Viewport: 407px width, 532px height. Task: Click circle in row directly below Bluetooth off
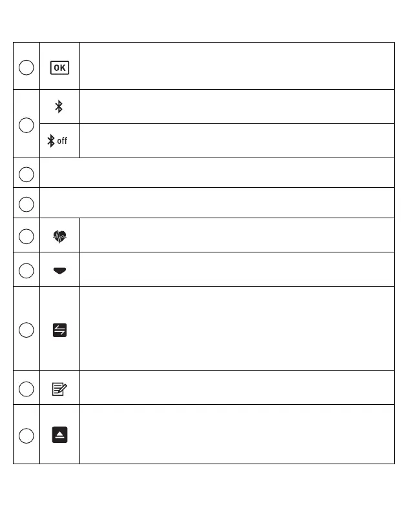(x=26, y=174)
